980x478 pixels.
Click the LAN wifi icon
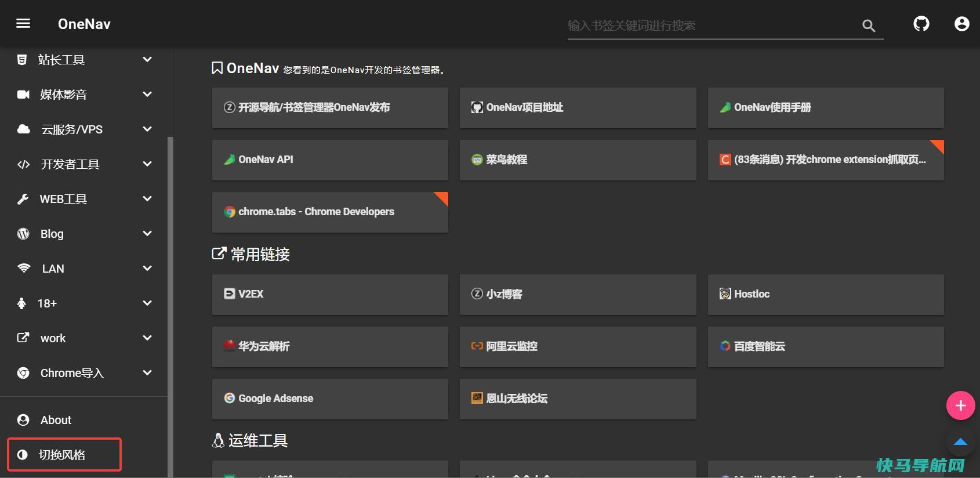[x=24, y=269]
